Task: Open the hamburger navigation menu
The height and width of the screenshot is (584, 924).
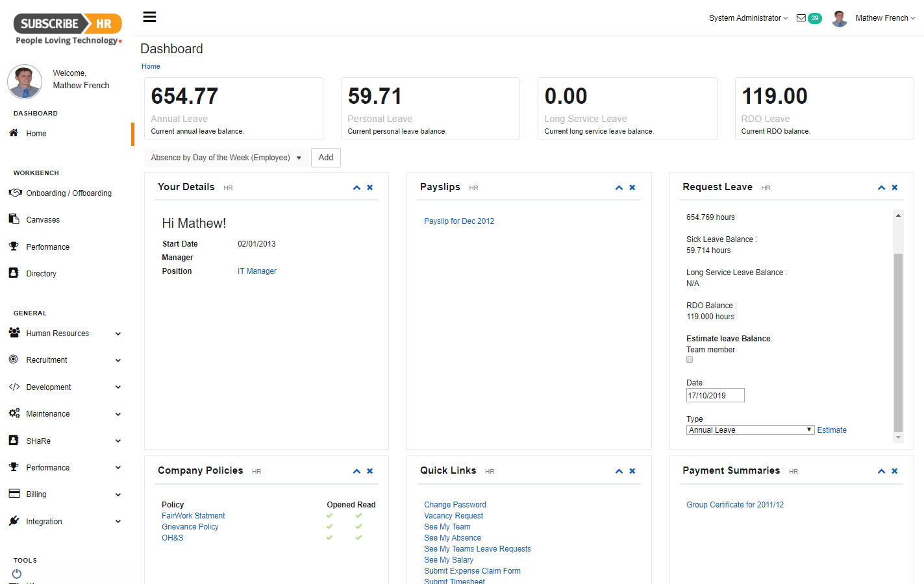Action: coord(149,16)
